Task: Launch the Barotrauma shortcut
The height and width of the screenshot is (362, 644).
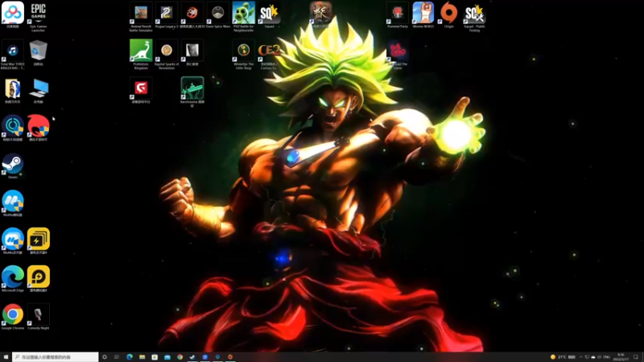Action: 192,92
